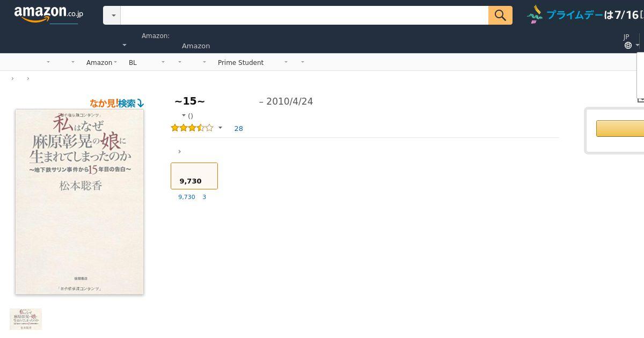Expand the Amazon menu in the white navigation bar
This screenshot has width=644, height=338.
click(x=101, y=62)
